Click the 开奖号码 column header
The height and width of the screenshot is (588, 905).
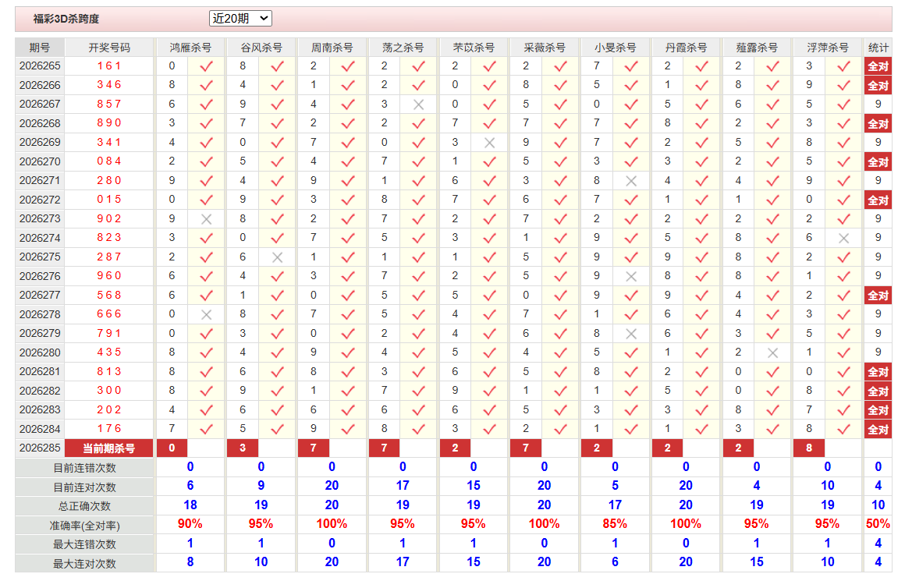tap(109, 48)
